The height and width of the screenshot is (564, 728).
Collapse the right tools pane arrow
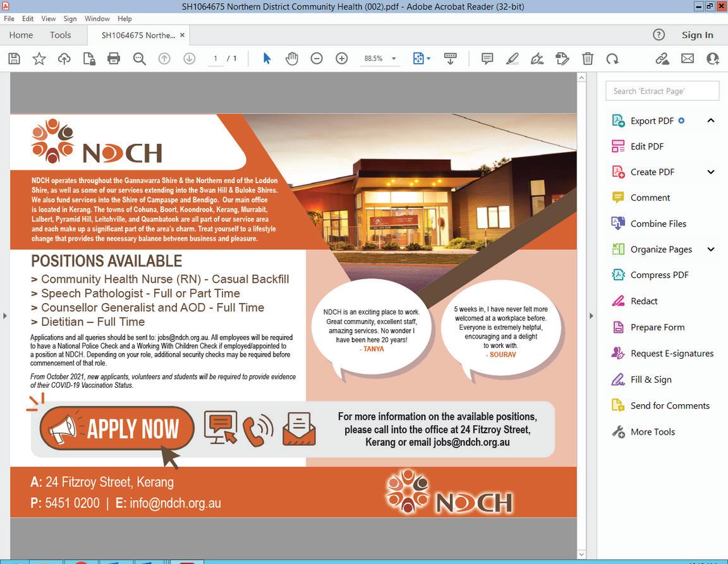(591, 316)
